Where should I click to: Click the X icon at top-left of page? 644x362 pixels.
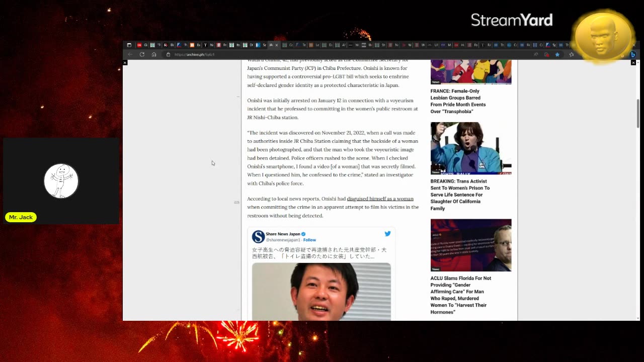click(x=125, y=63)
